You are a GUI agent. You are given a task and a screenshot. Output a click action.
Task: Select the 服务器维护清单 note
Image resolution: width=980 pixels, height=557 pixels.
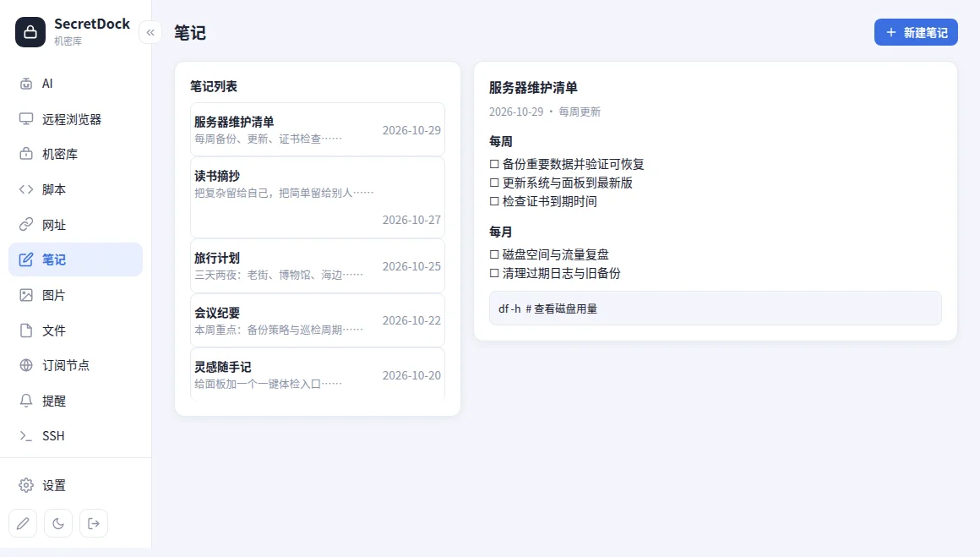tap(318, 129)
